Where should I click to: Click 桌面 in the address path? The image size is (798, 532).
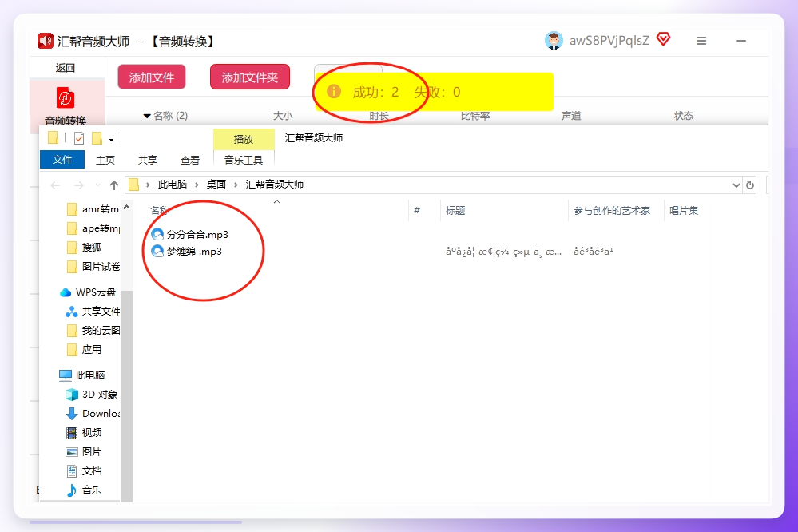[216, 185]
